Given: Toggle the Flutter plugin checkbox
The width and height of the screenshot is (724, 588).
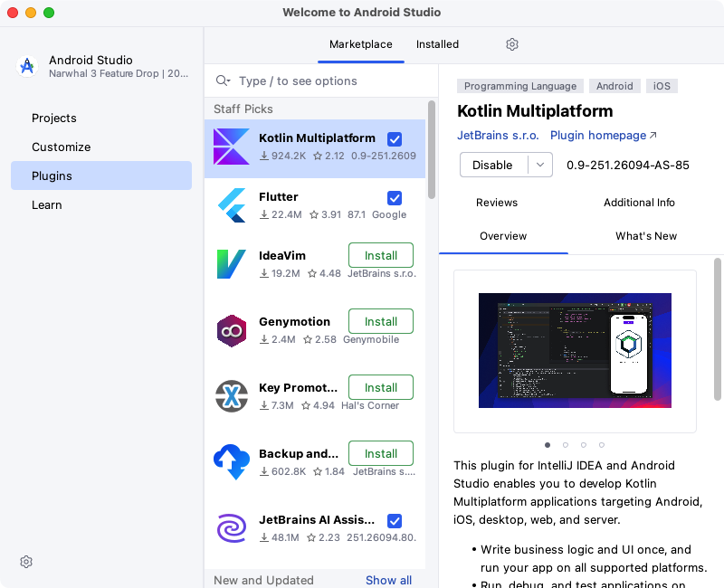Looking at the screenshot, I should [395, 198].
